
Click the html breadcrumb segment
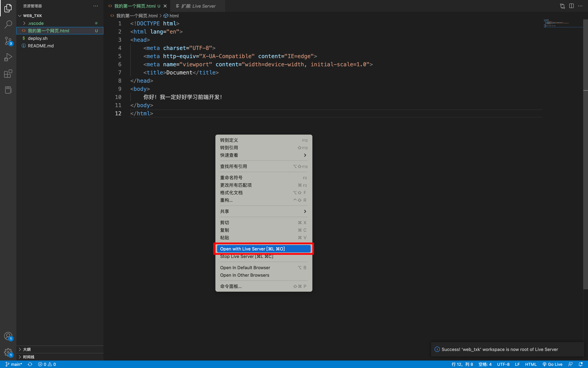(x=174, y=16)
